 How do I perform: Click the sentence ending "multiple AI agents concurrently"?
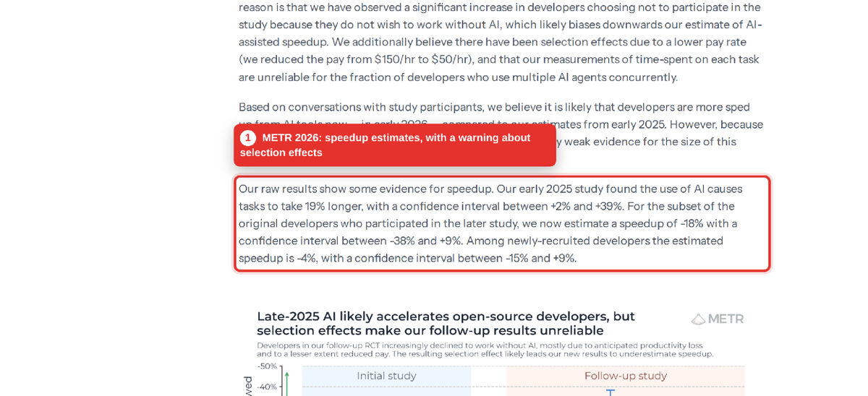coord(501,60)
